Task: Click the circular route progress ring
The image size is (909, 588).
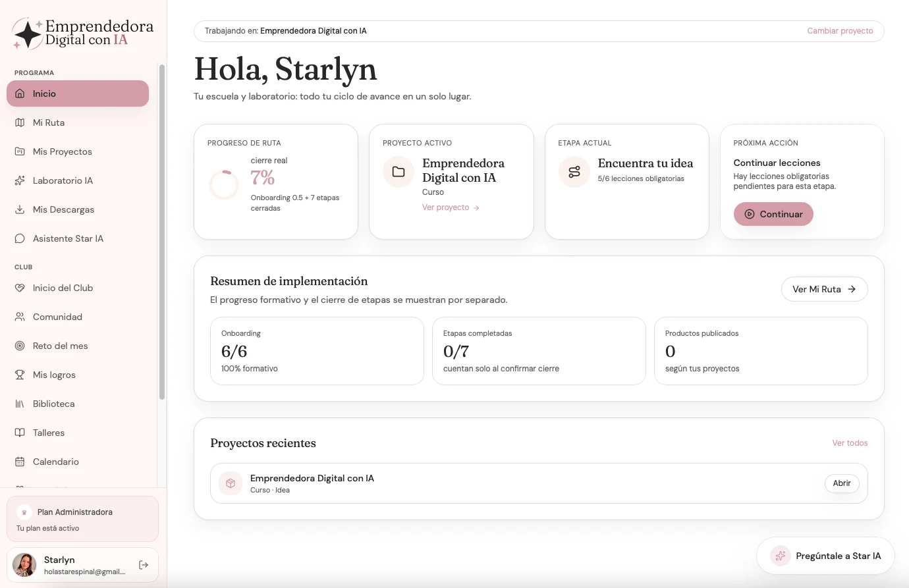Action: click(224, 185)
